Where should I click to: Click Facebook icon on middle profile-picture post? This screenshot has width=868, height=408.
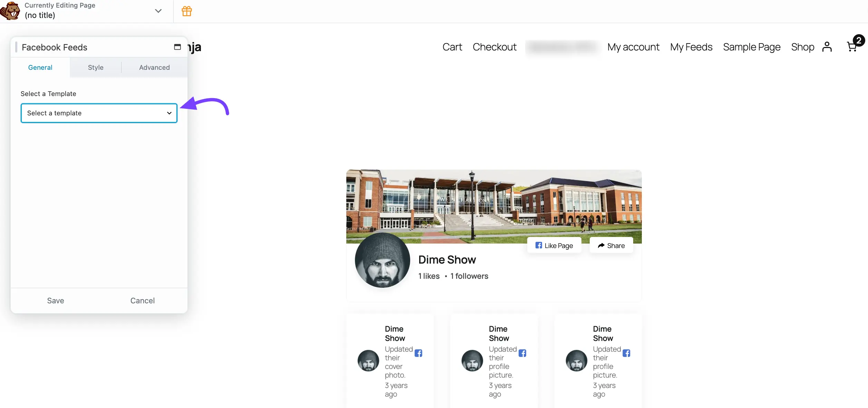tap(522, 353)
